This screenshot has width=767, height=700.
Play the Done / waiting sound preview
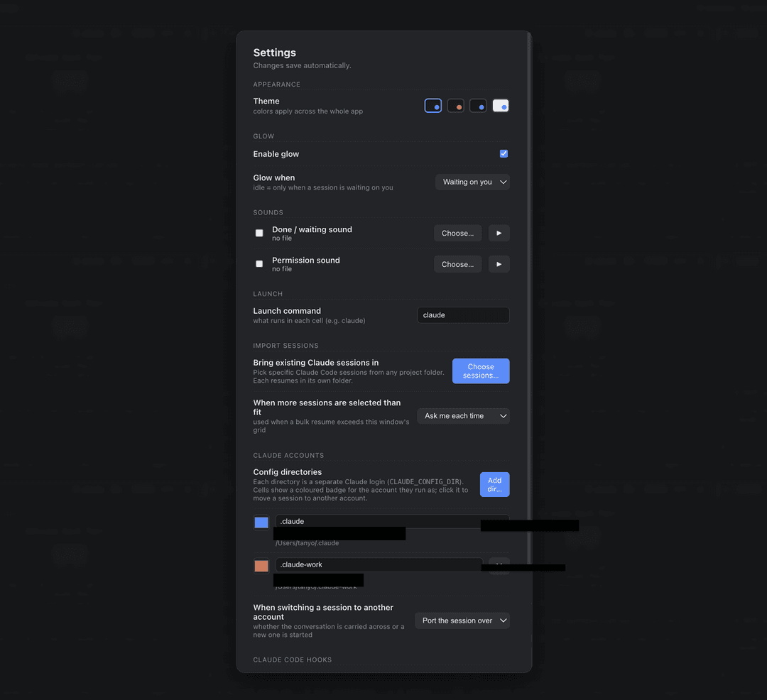click(499, 233)
